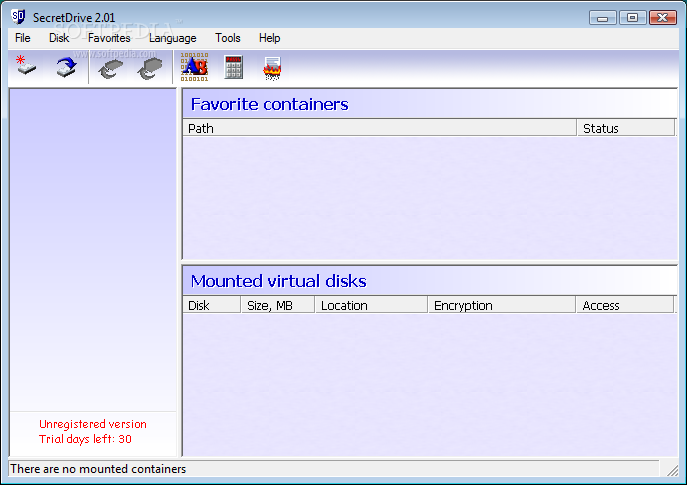Click the Mounted virtual disks heading
This screenshot has width=687, height=485.
click(278, 281)
